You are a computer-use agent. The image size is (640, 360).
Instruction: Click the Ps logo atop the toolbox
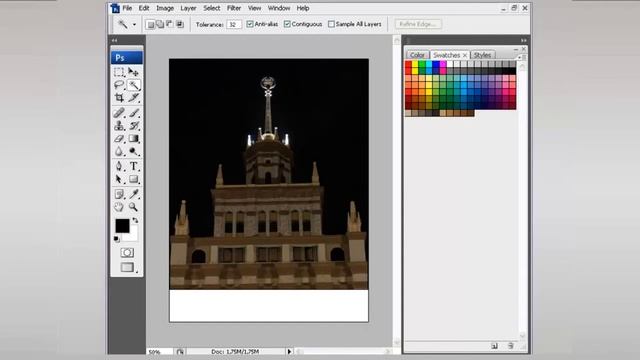click(127, 58)
